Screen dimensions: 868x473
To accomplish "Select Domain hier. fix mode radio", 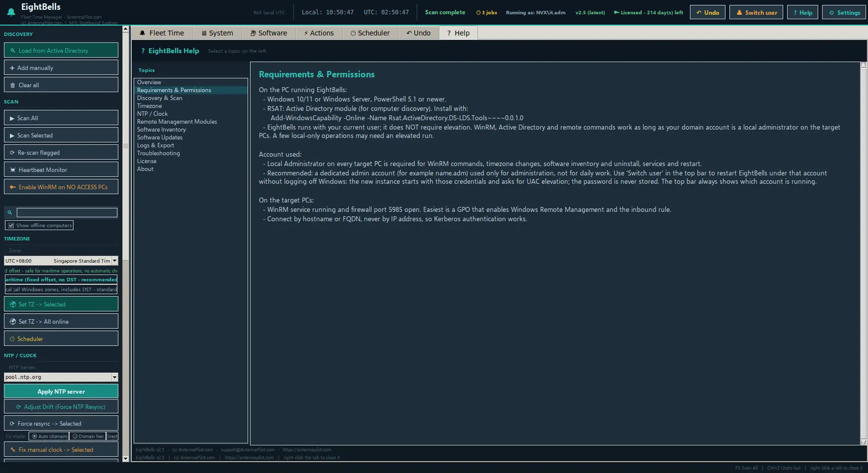I will [87, 436].
